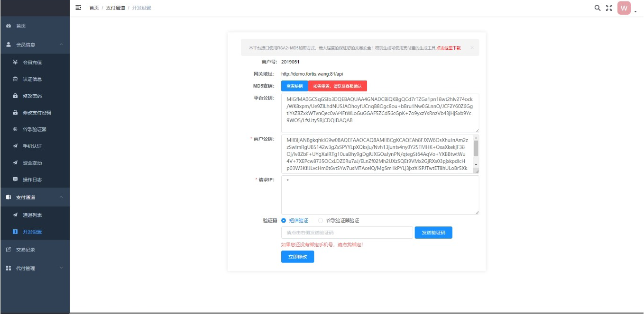Viewport: 644px width, 314px height.
Task: Open 会员充值 yen icon item
Action: pos(32,63)
